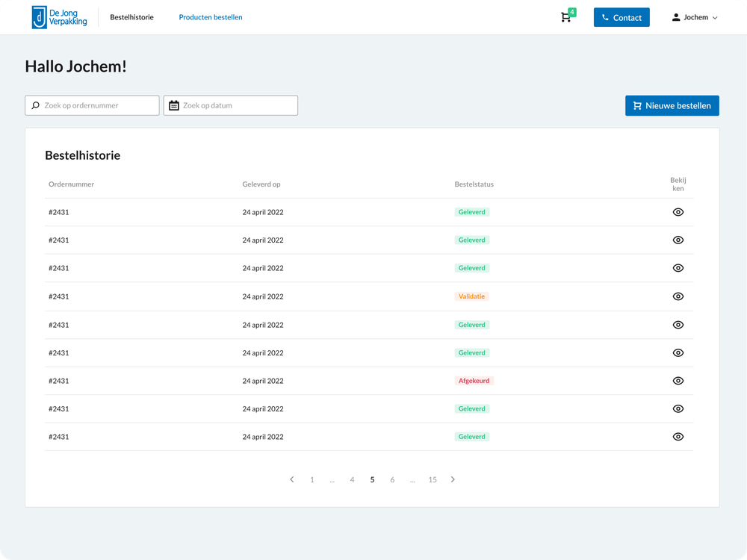This screenshot has width=747, height=560.
Task: Expand the Jochem user account dropdown
Action: click(695, 18)
